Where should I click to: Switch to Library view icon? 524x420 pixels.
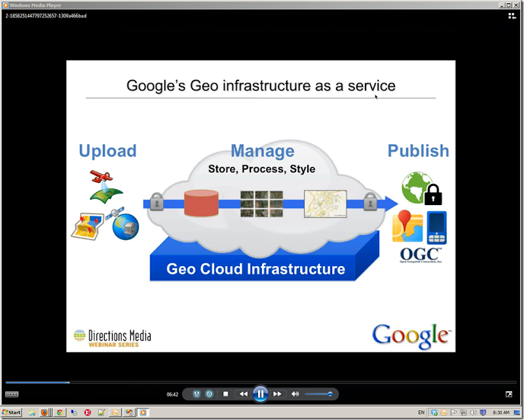tap(512, 16)
